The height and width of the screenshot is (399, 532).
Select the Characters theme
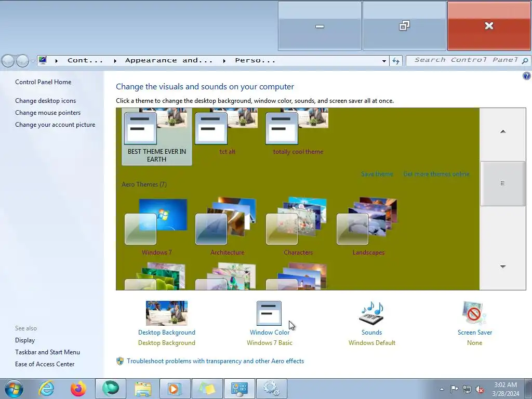pyautogui.click(x=298, y=227)
